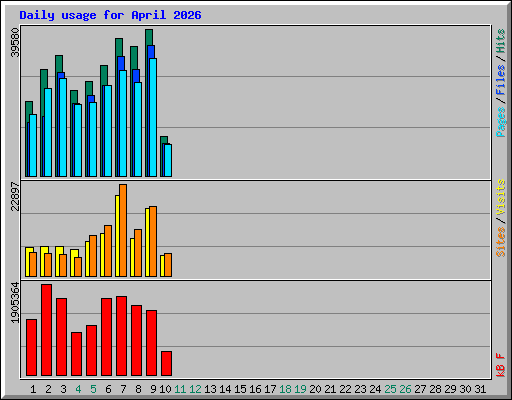Screen dimensions: 512x400
Task: Click day label 20 on the axis
Action: coord(315,389)
